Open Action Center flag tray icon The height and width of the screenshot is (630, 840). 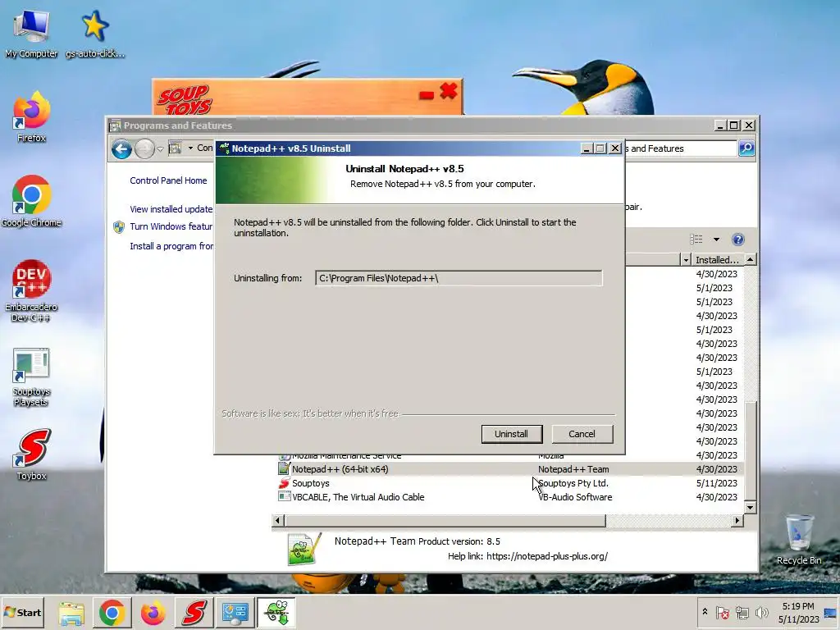[x=722, y=612]
